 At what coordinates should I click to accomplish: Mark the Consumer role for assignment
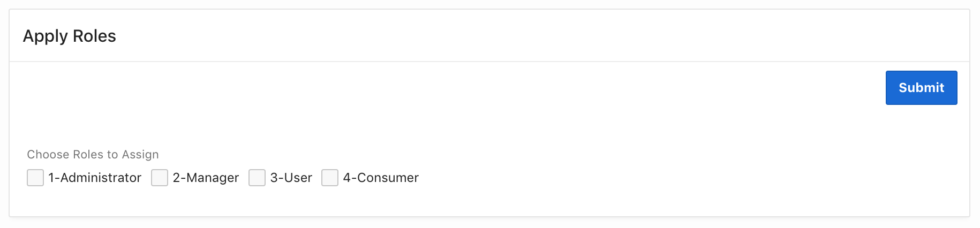pyautogui.click(x=330, y=178)
